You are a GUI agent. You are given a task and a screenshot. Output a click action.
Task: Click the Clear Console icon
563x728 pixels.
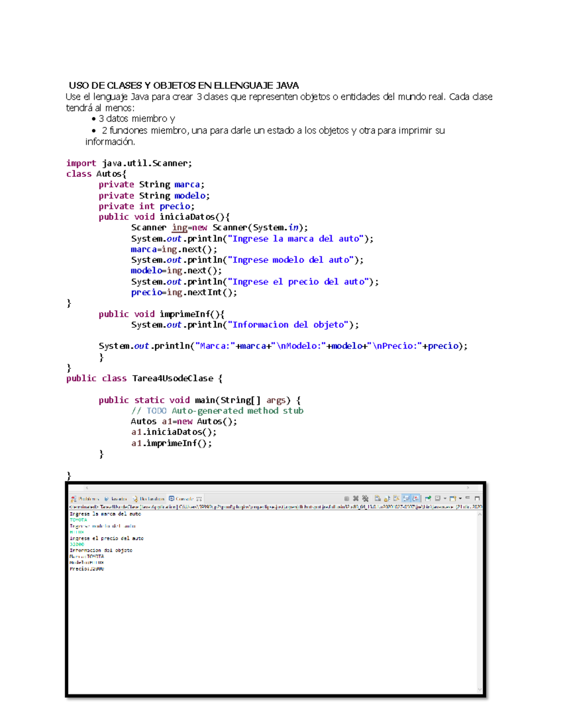coord(378,498)
